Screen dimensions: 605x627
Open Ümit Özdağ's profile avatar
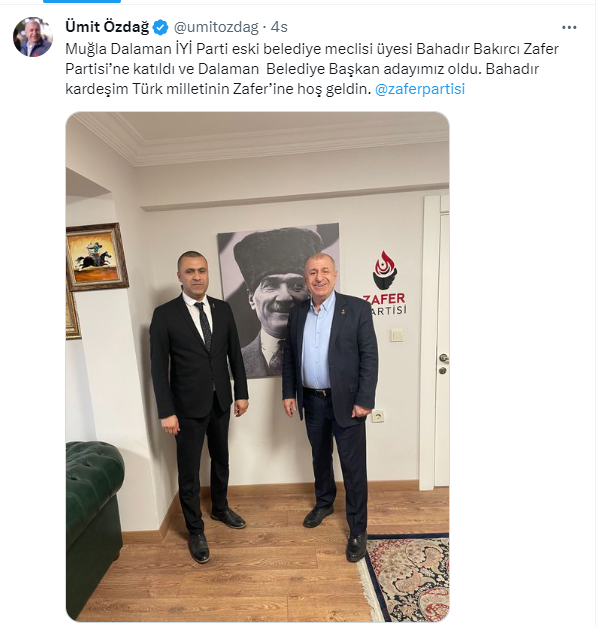[33, 36]
